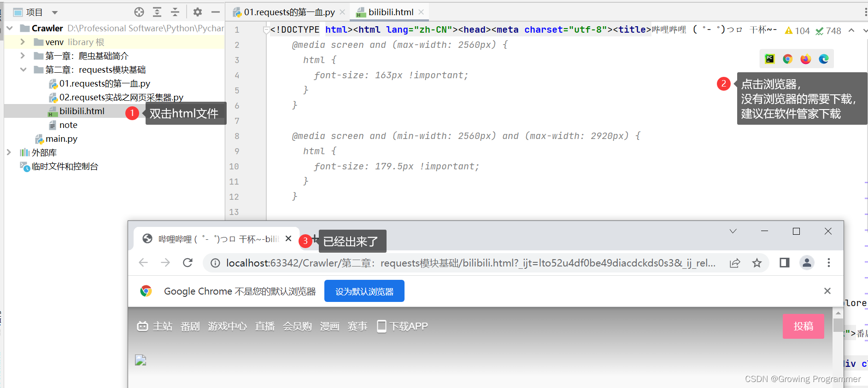This screenshot has height=388, width=868.
Task: Open Chrome tab search chevron
Action: [733, 231]
